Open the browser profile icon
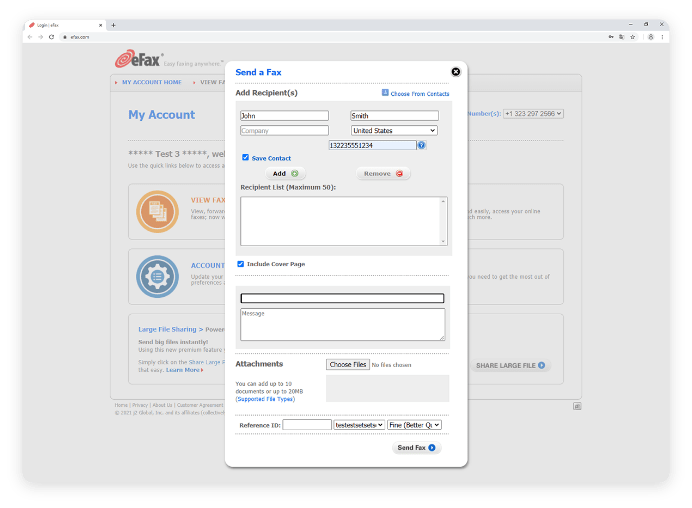 click(x=650, y=37)
